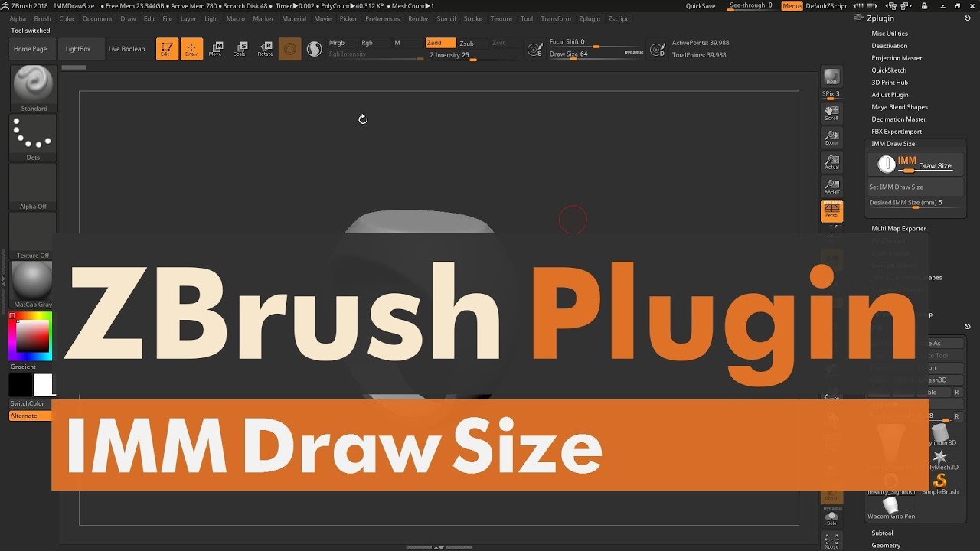Click Set IMM Draw Size
The width and height of the screenshot is (980, 551).
[x=916, y=187]
